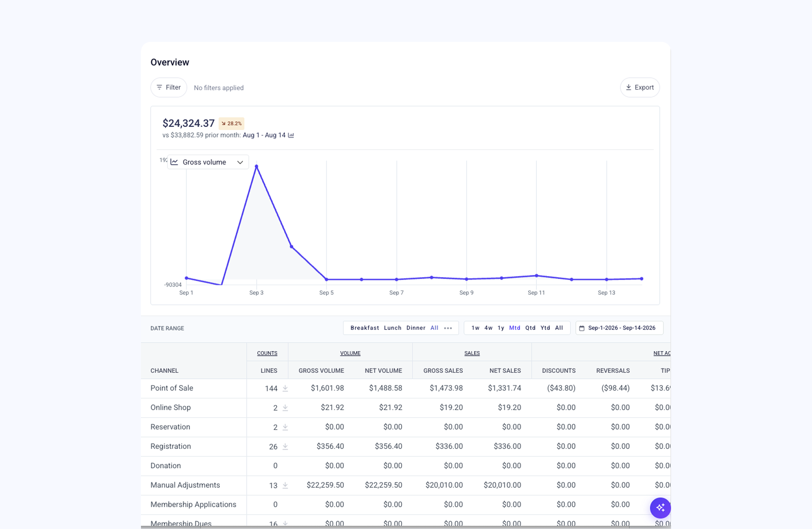Select the Breakfast daypart filter
The width and height of the screenshot is (812, 529).
(x=364, y=328)
